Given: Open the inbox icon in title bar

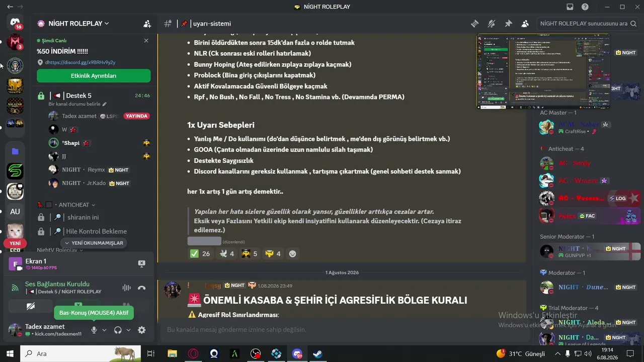Looking at the screenshot, I should [570, 7].
